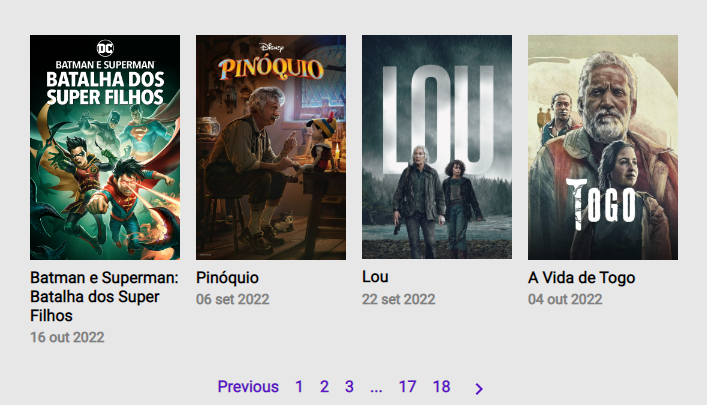
Task: Click the 06 set 2022 date
Action: click(x=233, y=299)
